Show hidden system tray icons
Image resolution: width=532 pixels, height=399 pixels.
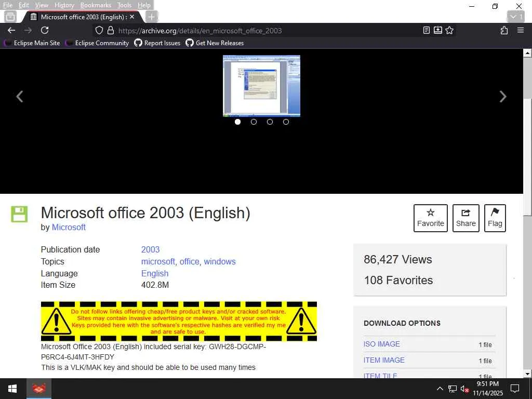tap(440, 389)
